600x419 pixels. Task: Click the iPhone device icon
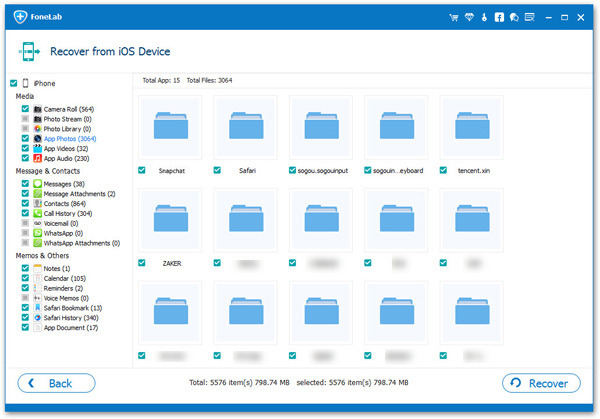pos(26,83)
